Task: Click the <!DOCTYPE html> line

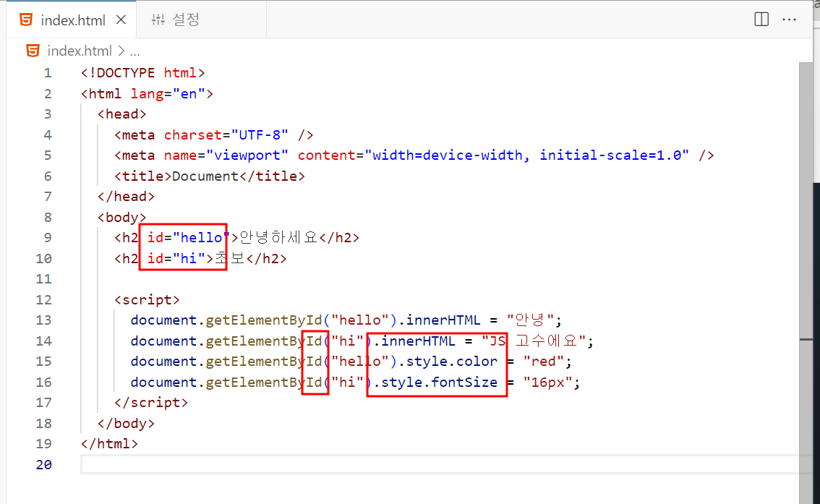Action: point(142,73)
